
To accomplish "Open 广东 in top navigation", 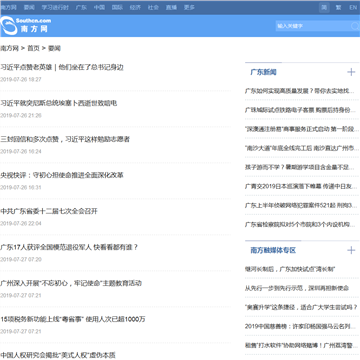I will coord(81,7).
